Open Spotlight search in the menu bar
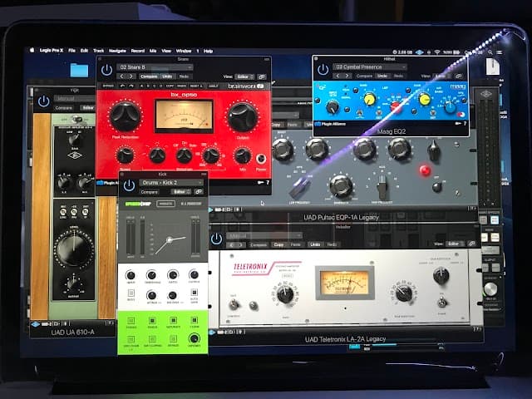The image size is (532, 399). tap(490, 52)
